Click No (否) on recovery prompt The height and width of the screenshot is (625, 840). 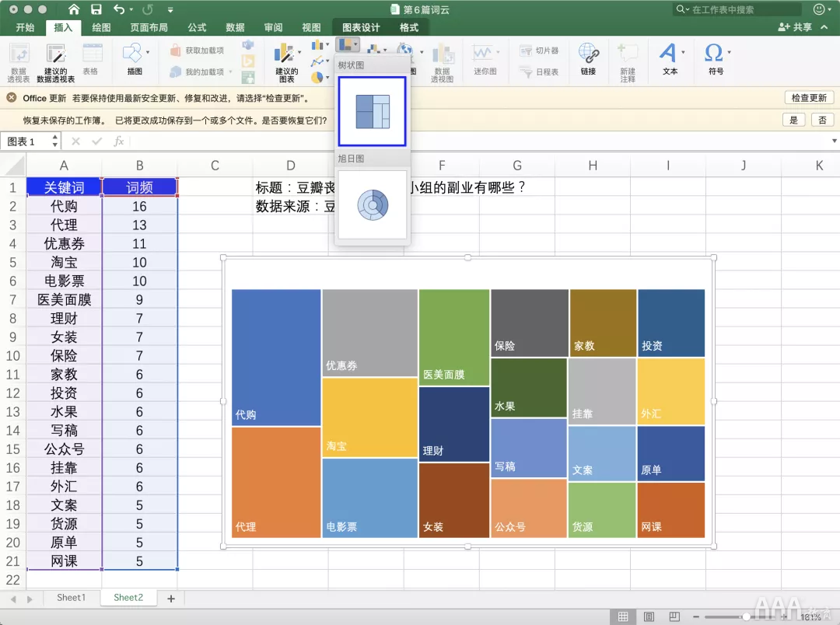[822, 120]
